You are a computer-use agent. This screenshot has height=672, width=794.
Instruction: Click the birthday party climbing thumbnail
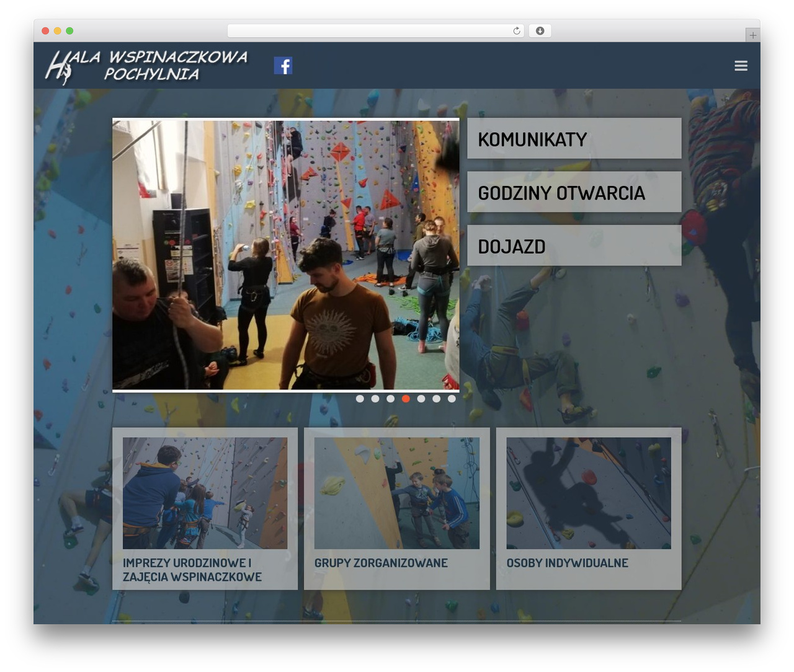(x=205, y=493)
